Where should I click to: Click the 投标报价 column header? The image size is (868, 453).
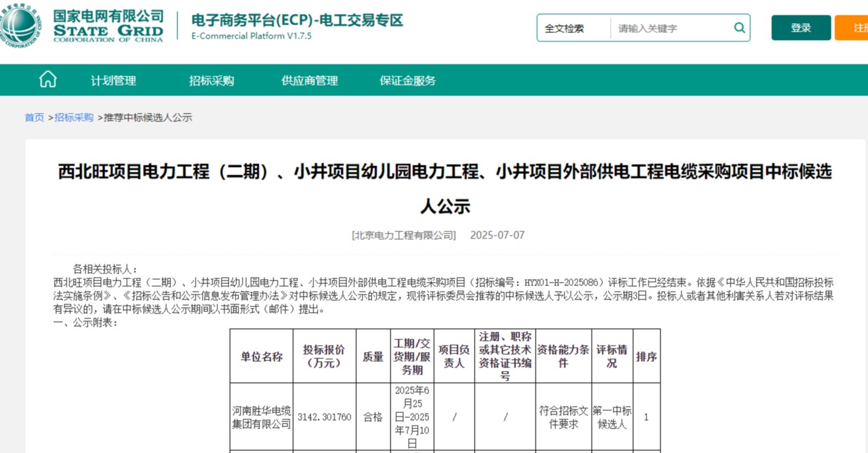324,356
